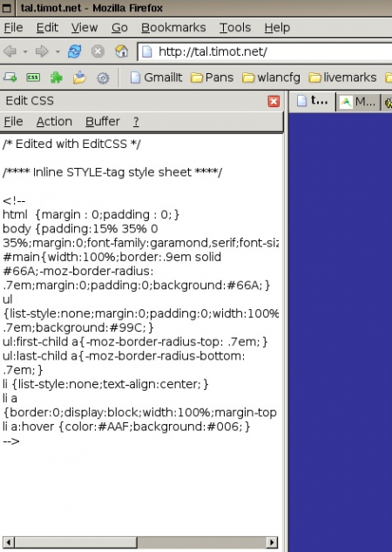Expand the Forward button history dropdown
Screen dimensions: 392x552
(57, 52)
